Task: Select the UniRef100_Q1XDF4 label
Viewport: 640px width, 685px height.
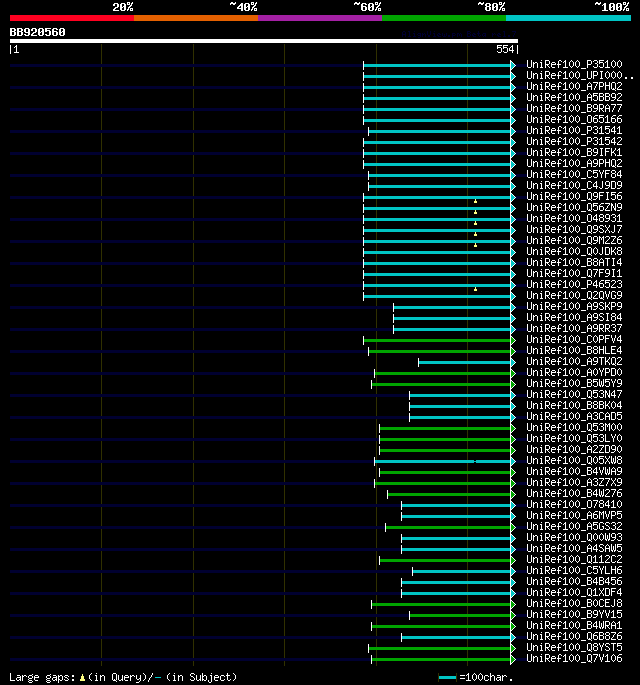Action: coord(574,593)
